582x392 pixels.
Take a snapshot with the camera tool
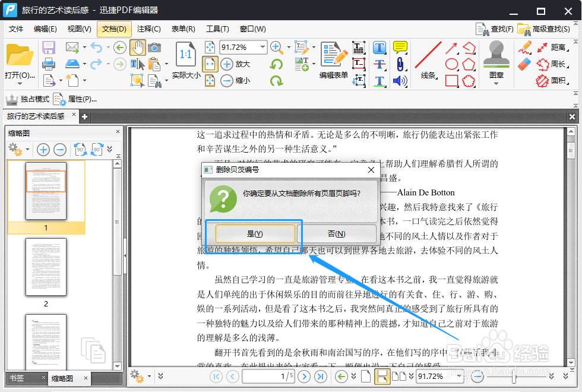coord(155,48)
